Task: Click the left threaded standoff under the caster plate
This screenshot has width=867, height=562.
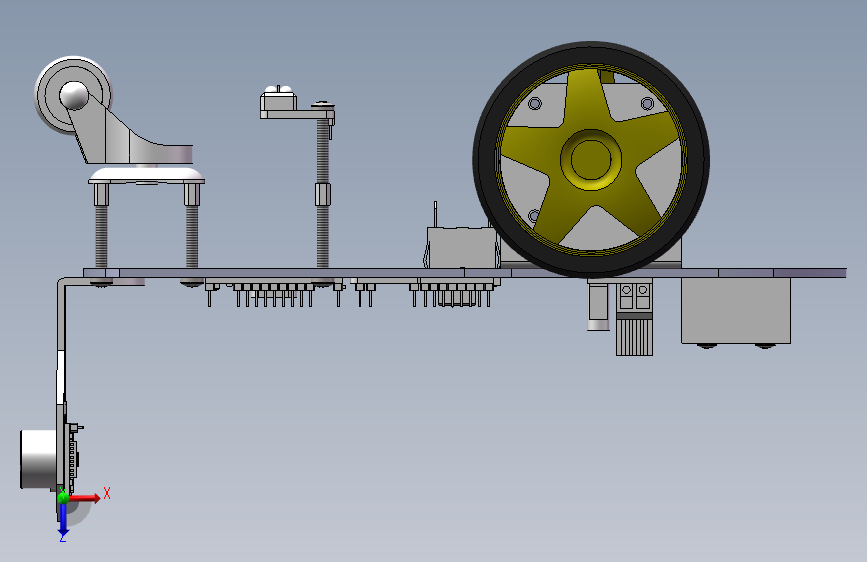Action: [101, 227]
